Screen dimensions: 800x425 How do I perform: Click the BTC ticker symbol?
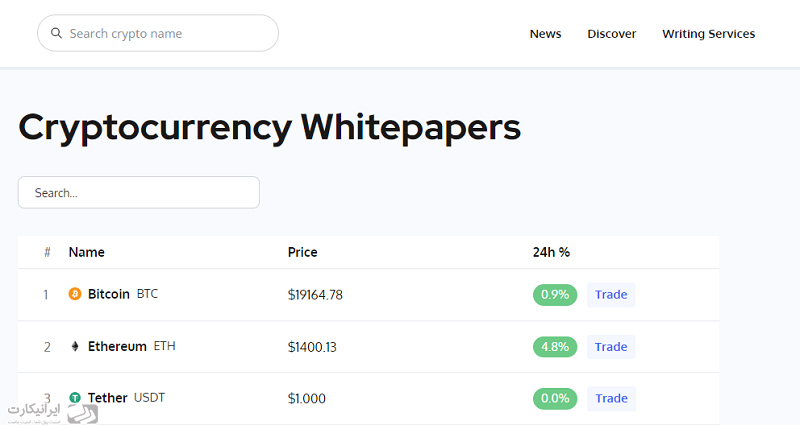pyautogui.click(x=147, y=294)
